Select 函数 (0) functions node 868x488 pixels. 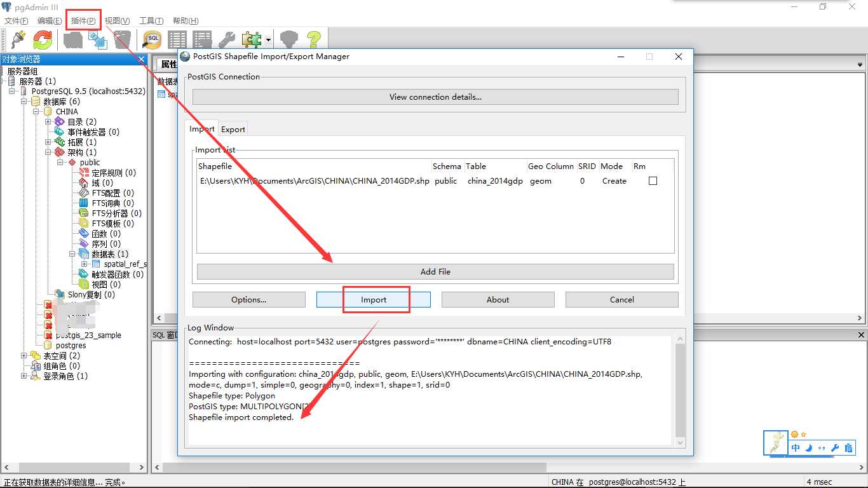106,233
